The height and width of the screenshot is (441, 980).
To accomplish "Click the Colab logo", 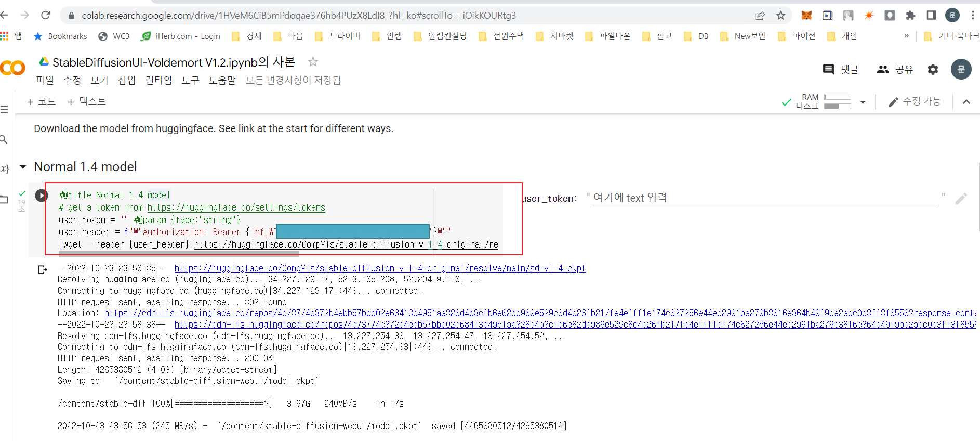I will click(x=12, y=68).
